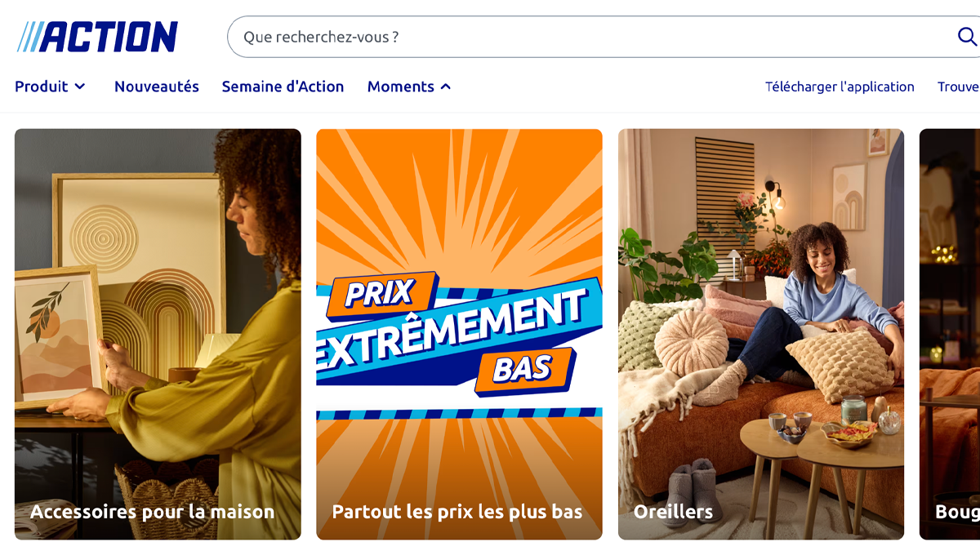The width and height of the screenshot is (980, 551).
Task: Open the partially visible Boug card
Action: pyautogui.click(x=950, y=334)
